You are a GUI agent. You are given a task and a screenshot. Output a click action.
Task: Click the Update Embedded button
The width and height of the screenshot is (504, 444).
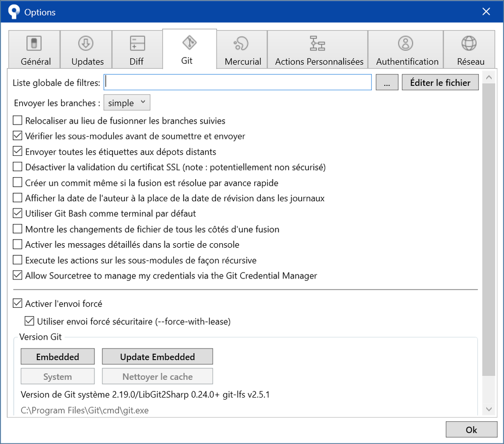coord(157,357)
